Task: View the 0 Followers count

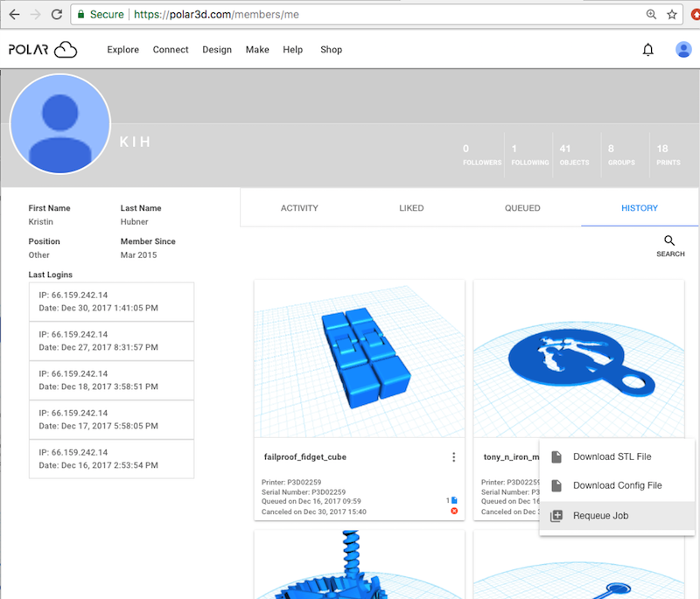Action: point(482,155)
